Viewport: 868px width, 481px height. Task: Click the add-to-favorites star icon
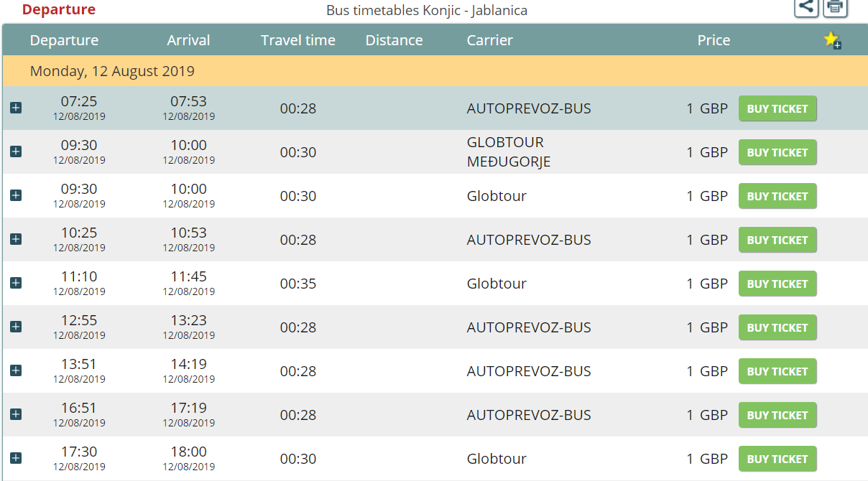(832, 40)
